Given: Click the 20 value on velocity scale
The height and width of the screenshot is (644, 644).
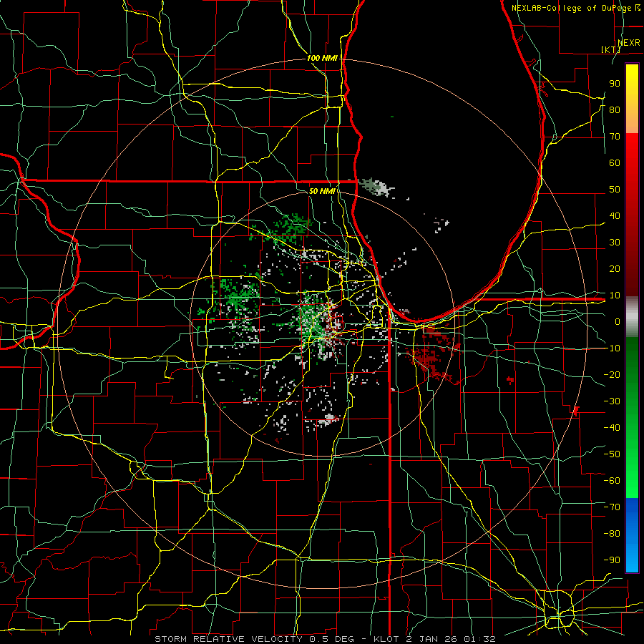Looking at the screenshot, I should (x=615, y=268).
